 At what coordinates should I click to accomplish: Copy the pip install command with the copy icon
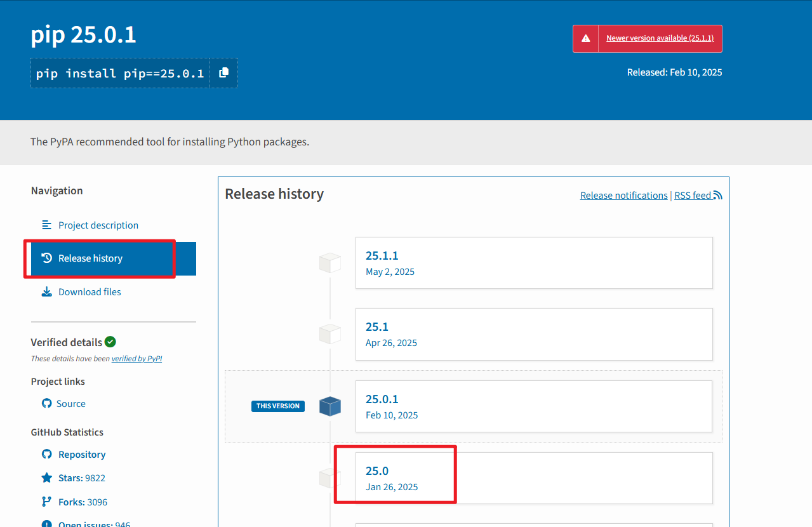click(x=223, y=73)
